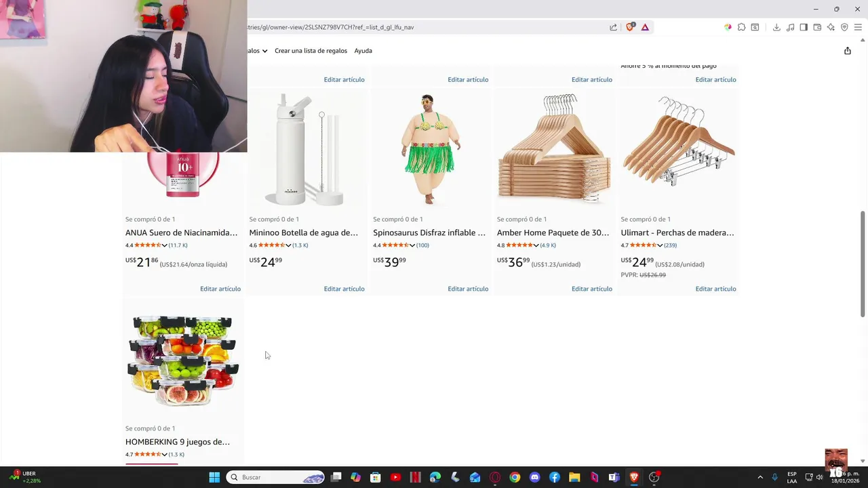Open the HOMBERKING food containers thumbnail
This screenshot has width=868, height=488.
(x=183, y=361)
